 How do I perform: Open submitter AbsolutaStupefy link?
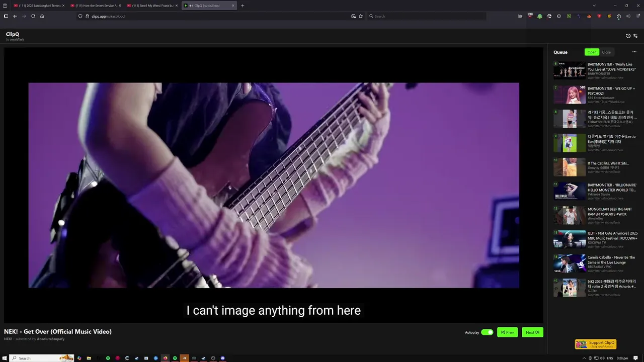tap(51, 339)
